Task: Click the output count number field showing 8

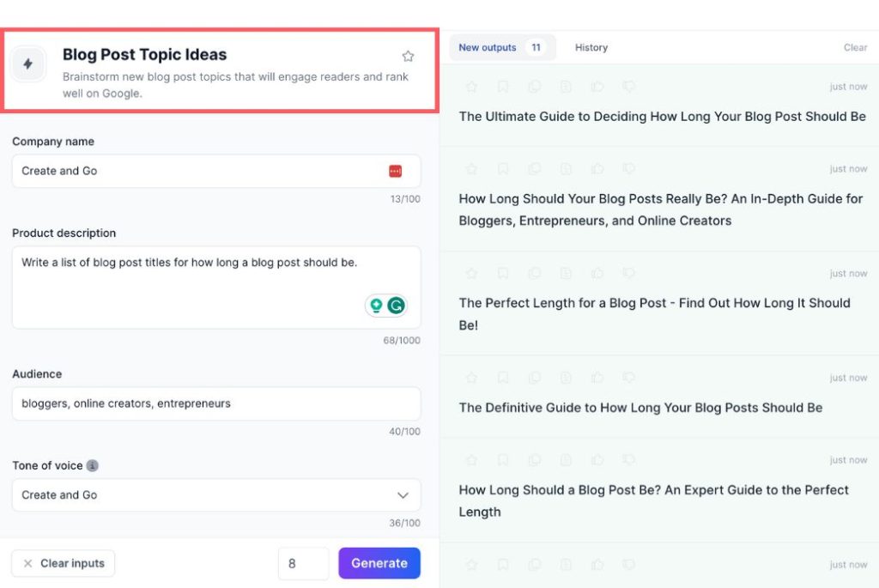Action: [x=303, y=563]
